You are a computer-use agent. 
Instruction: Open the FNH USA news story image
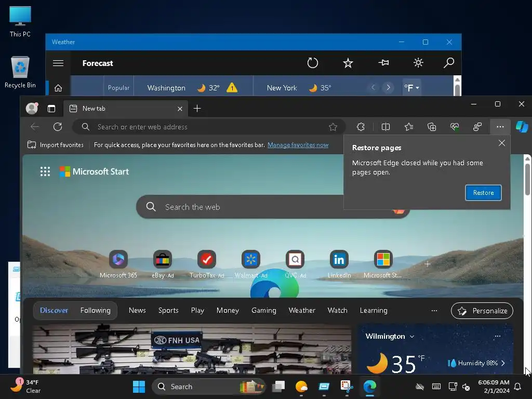(x=192, y=349)
